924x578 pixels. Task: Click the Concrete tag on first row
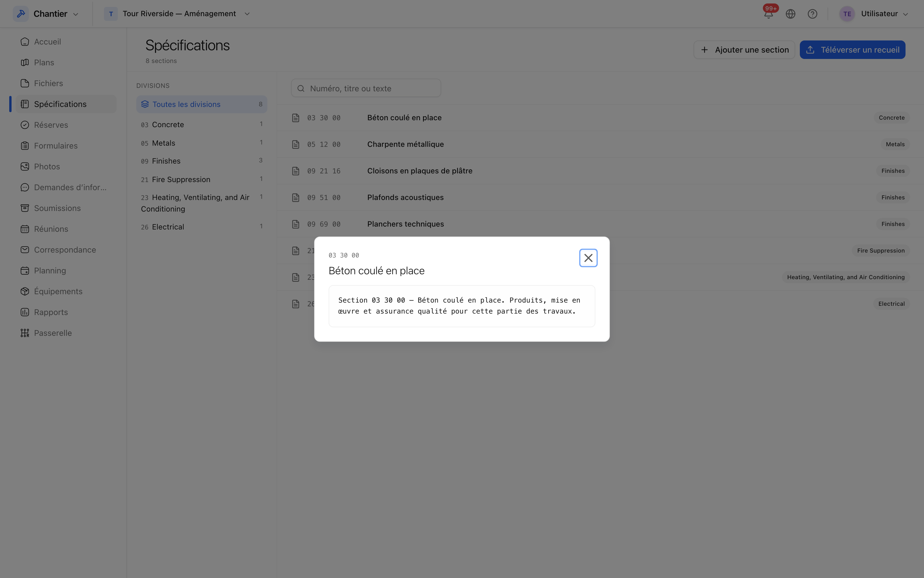(x=891, y=118)
